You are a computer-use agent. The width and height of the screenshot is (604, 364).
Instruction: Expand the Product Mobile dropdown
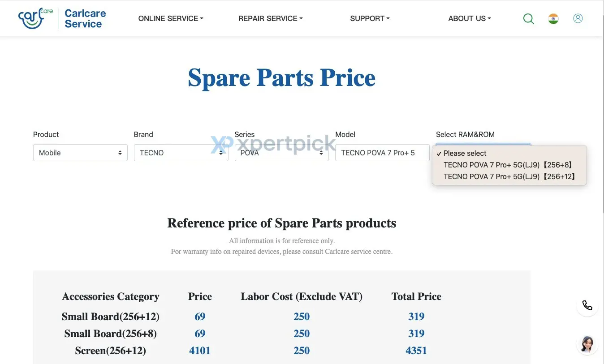coord(80,153)
